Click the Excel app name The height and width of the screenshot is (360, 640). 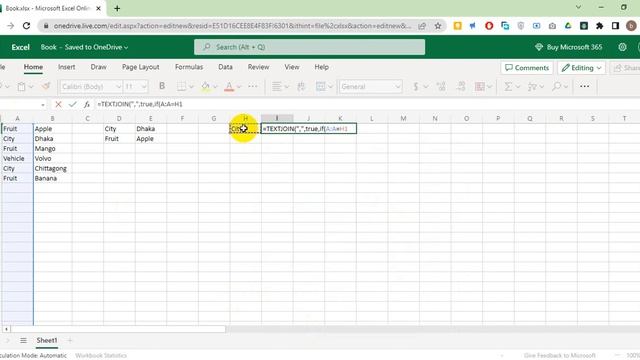20,47
